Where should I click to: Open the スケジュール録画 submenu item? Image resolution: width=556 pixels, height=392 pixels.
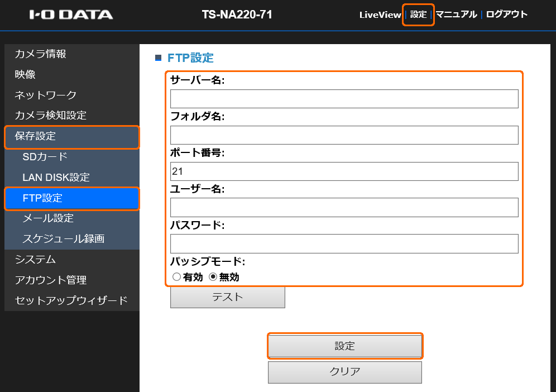72,239
